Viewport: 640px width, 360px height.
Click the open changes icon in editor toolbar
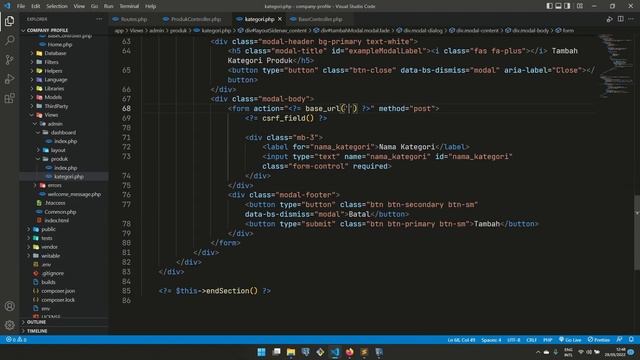point(609,19)
